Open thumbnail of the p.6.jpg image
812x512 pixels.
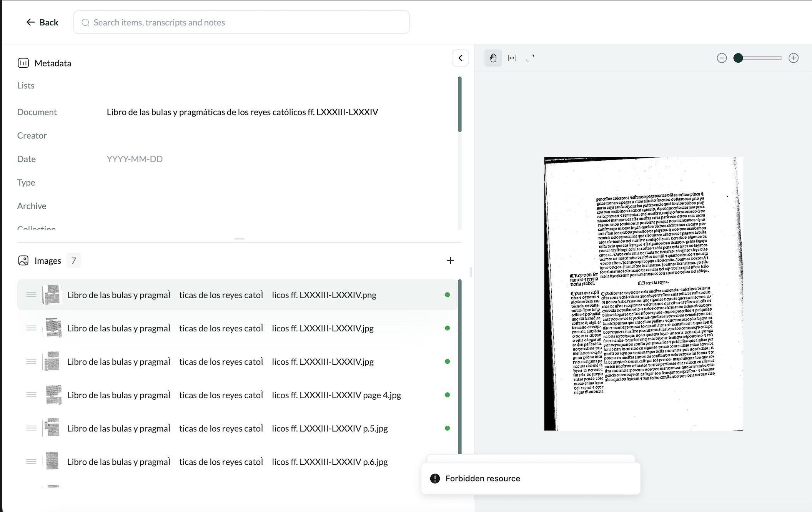tap(52, 462)
